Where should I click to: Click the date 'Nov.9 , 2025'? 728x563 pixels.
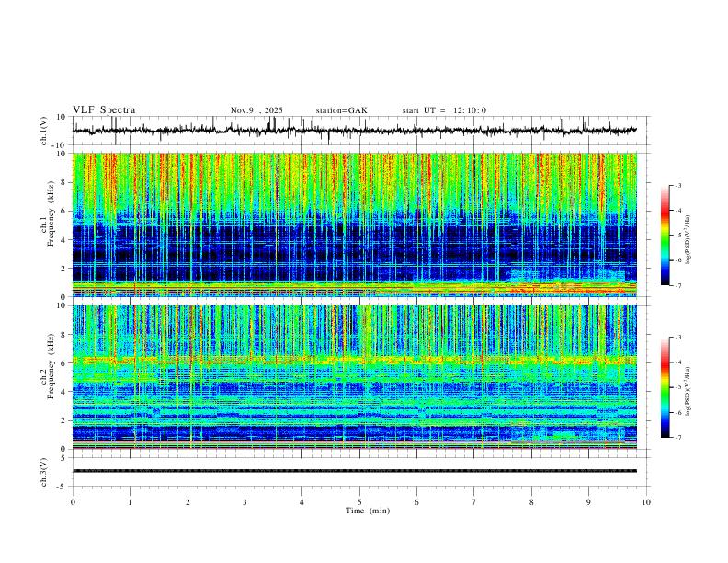[x=256, y=110]
